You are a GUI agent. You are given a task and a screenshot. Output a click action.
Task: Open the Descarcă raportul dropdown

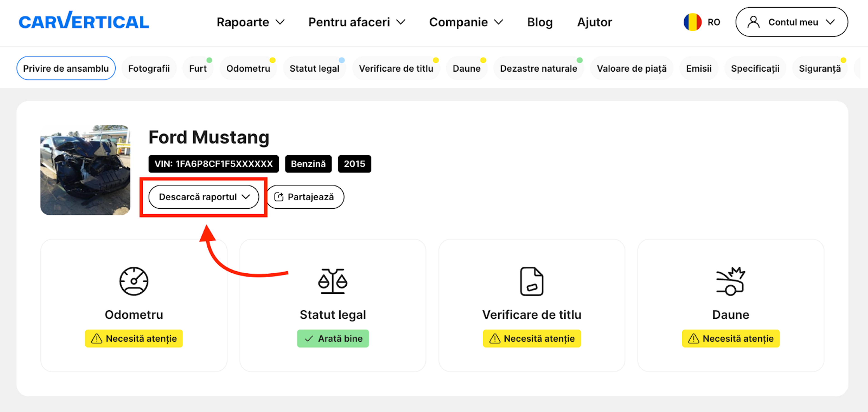tap(203, 197)
